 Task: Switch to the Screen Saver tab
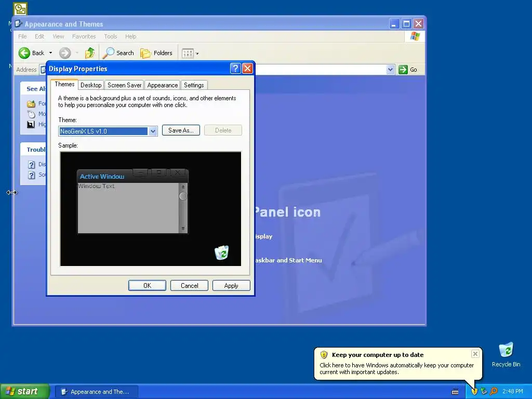click(125, 85)
